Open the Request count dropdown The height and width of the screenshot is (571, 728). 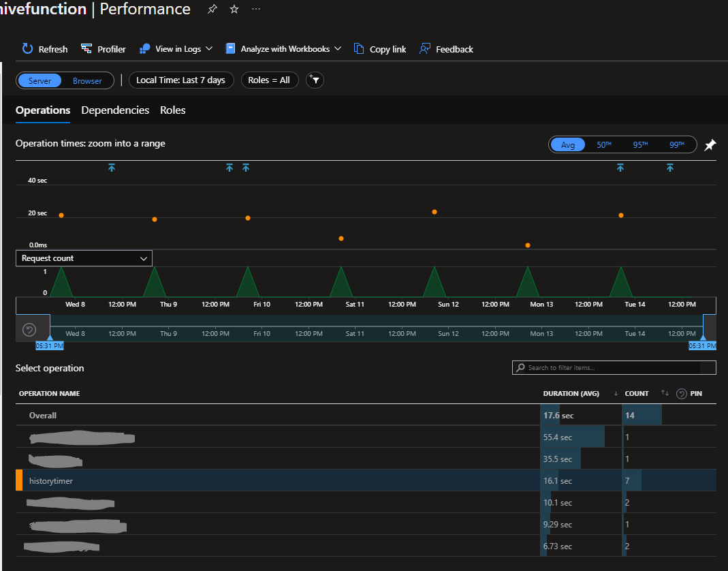coord(84,258)
